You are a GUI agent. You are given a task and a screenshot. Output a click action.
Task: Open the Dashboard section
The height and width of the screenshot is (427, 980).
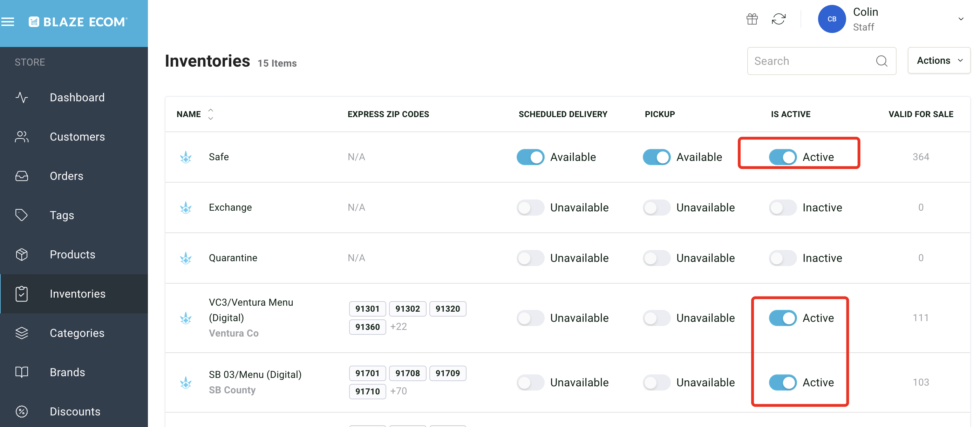click(x=77, y=97)
